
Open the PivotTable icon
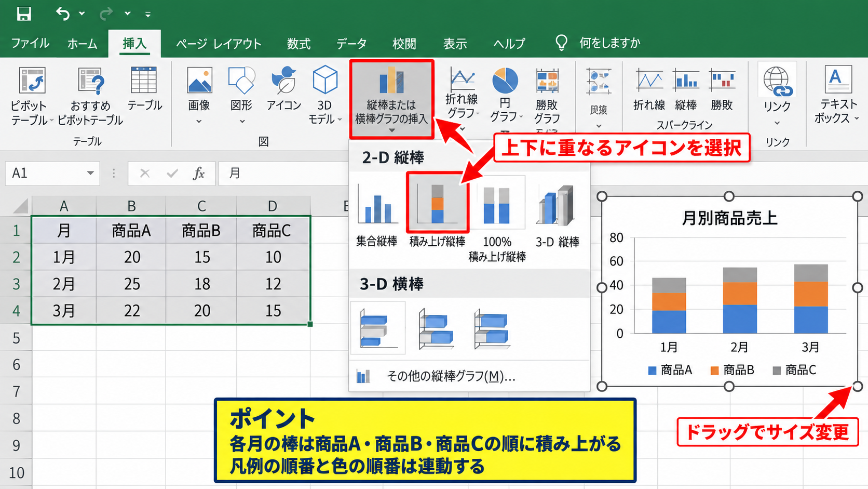coord(32,81)
